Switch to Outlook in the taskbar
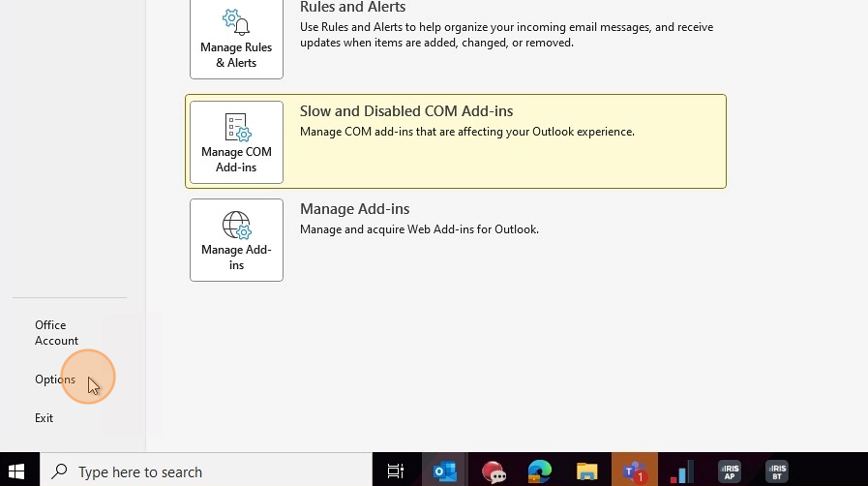 click(x=445, y=471)
